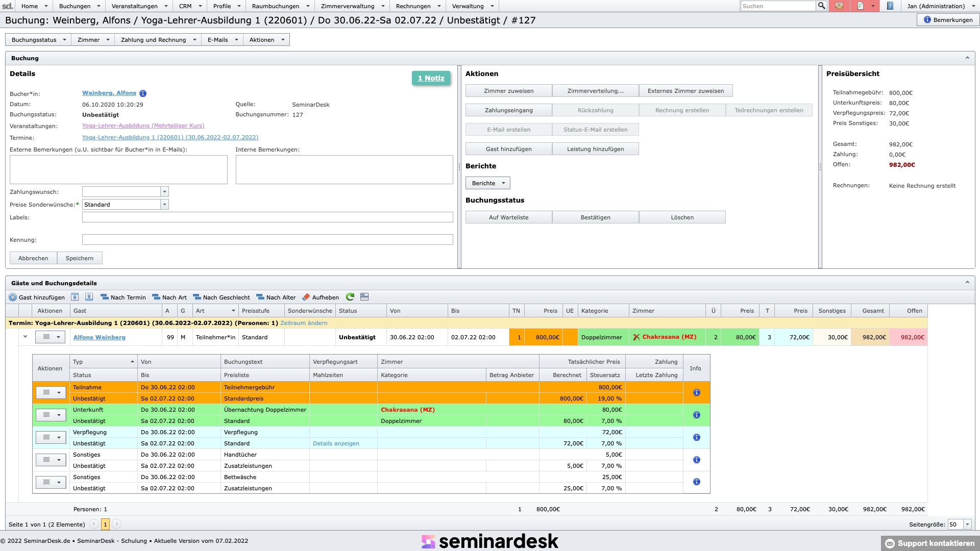The width and height of the screenshot is (980, 551).
Task: Collapse the Alfons Weinberg guest row
Action: 25,337
